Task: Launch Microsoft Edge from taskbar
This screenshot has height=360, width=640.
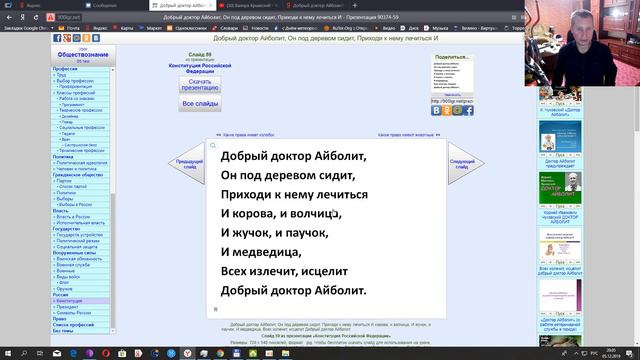Action: (73, 353)
